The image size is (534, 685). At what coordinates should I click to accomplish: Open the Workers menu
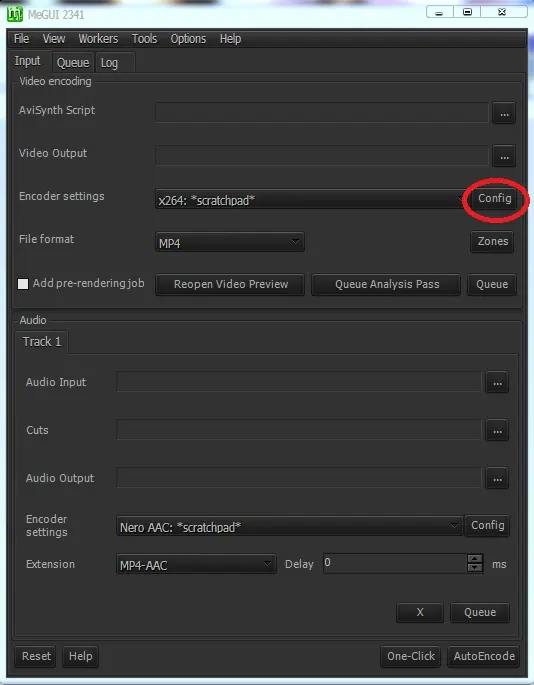[98, 39]
